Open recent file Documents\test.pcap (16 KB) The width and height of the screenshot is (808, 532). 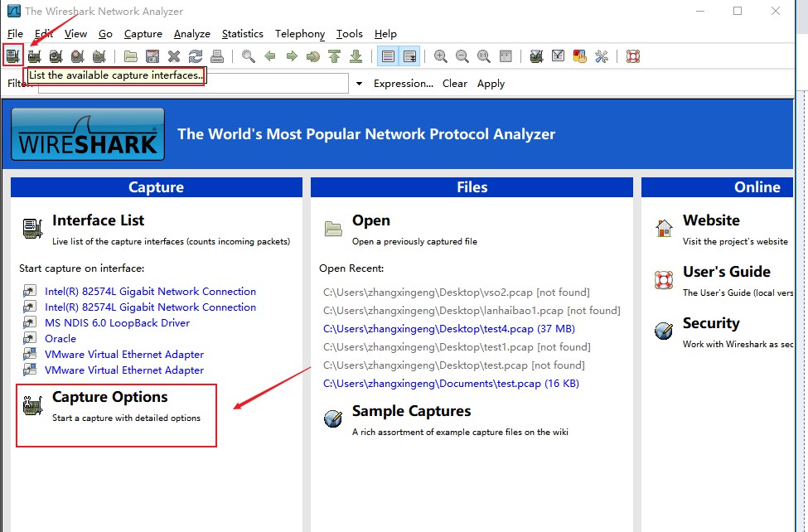coord(451,384)
